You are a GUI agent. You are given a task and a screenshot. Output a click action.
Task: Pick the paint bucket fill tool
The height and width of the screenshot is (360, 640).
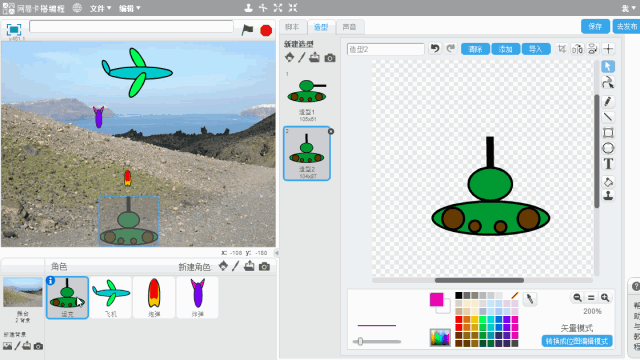(x=608, y=182)
